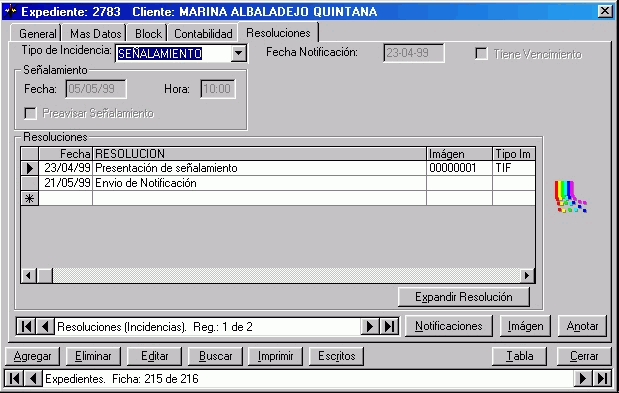Click the Anotar button
This screenshot has height=393, width=619.
[x=582, y=326]
